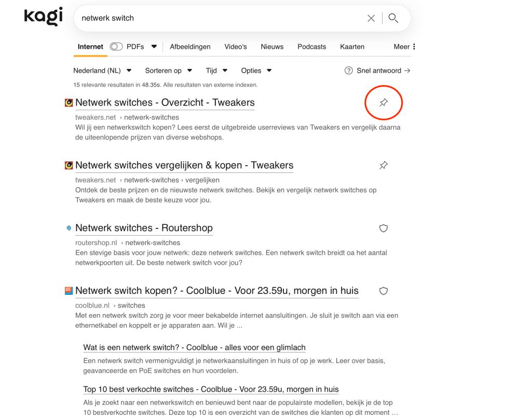Switch to the Afbeeldingen tab

click(190, 47)
